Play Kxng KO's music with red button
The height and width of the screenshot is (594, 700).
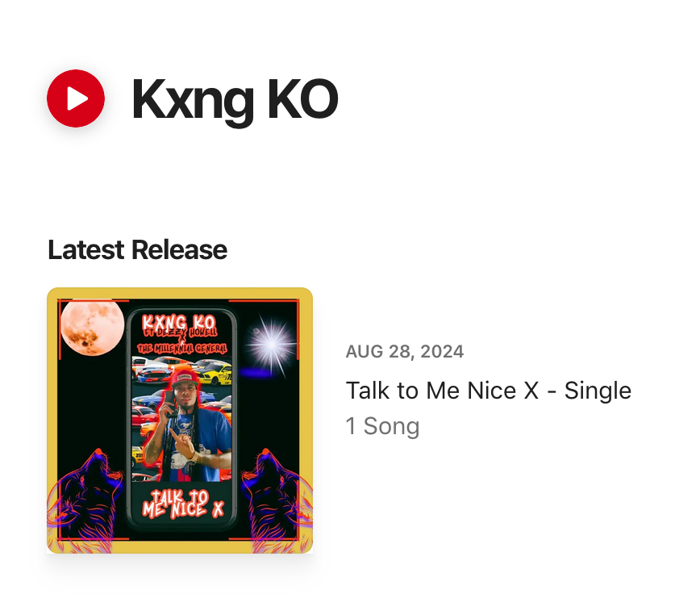[x=76, y=98]
